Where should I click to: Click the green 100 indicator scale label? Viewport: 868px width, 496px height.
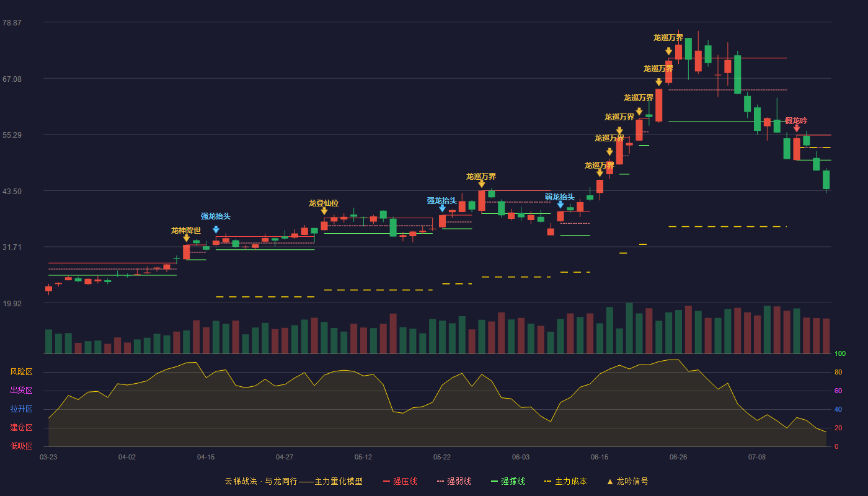[x=840, y=354]
